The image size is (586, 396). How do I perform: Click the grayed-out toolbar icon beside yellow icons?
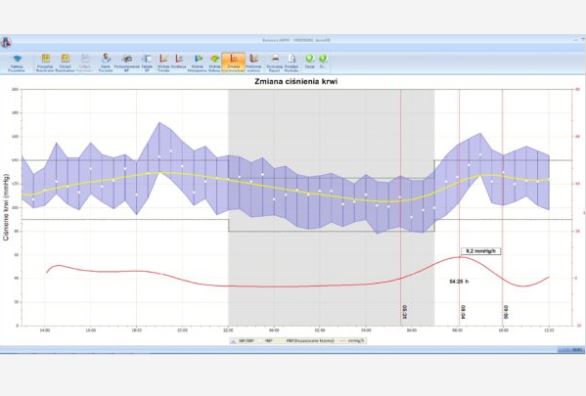[x=86, y=58]
